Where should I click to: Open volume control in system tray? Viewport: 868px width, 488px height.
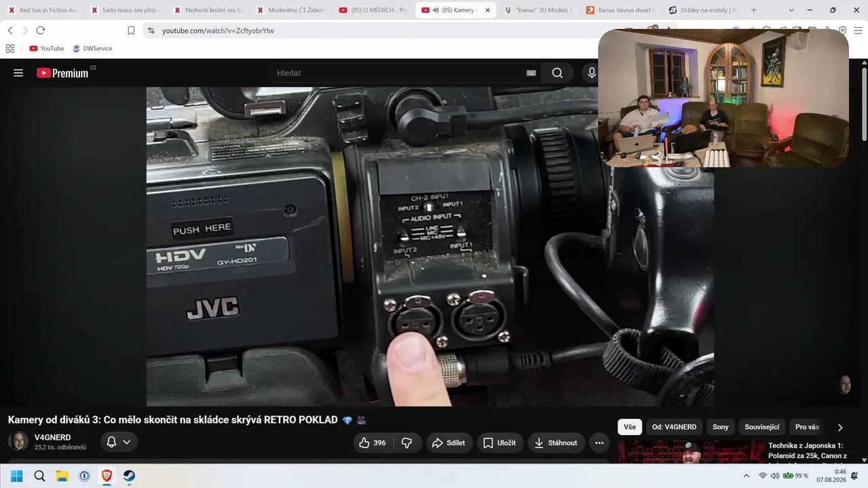[775, 476]
